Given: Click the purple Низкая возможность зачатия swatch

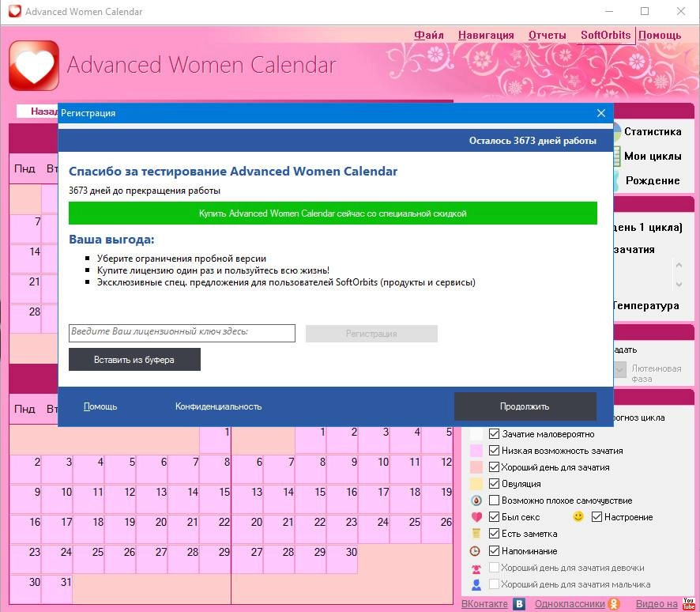Looking at the screenshot, I should (x=476, y=450).
